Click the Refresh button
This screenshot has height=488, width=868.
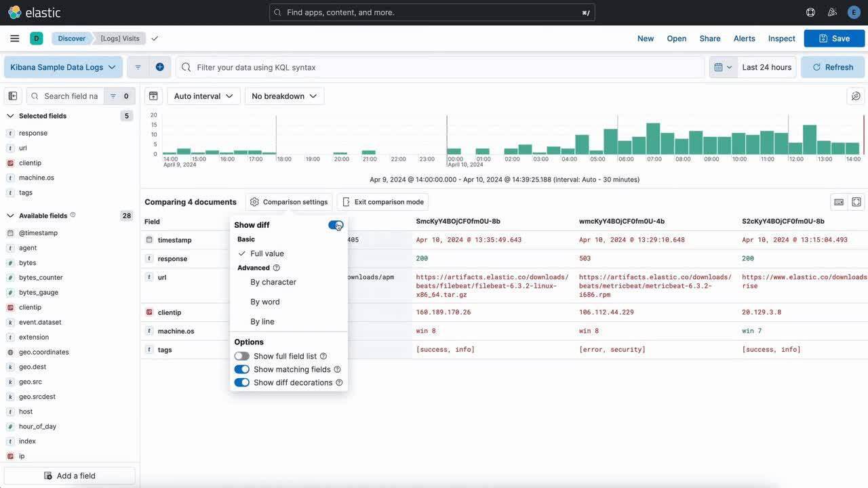click(x=833, y=67)
